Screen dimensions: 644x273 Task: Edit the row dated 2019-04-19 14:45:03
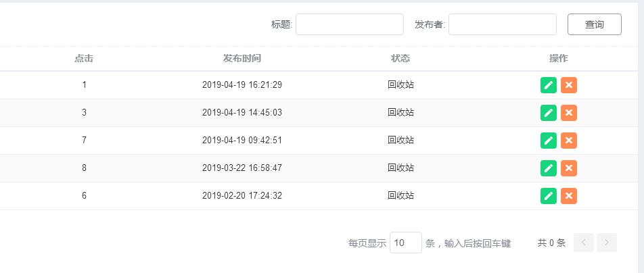pos(549,113)
